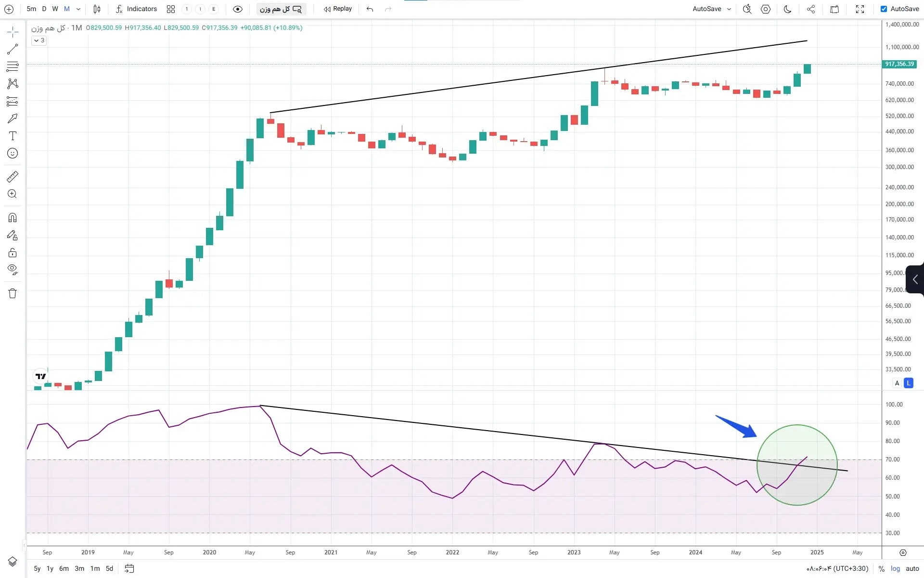Toggle auto scale at bottom bar
The height and width of the screenshot is (578, 924).
point(912,568)
